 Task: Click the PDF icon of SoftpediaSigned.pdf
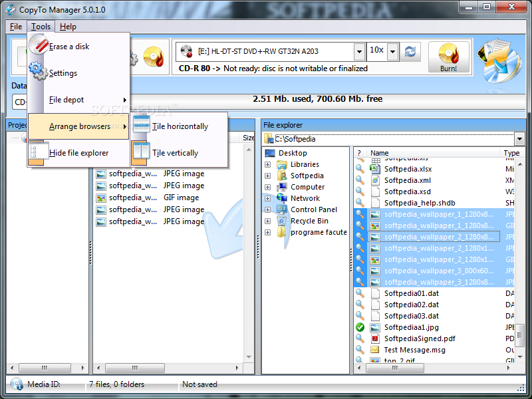375,338
